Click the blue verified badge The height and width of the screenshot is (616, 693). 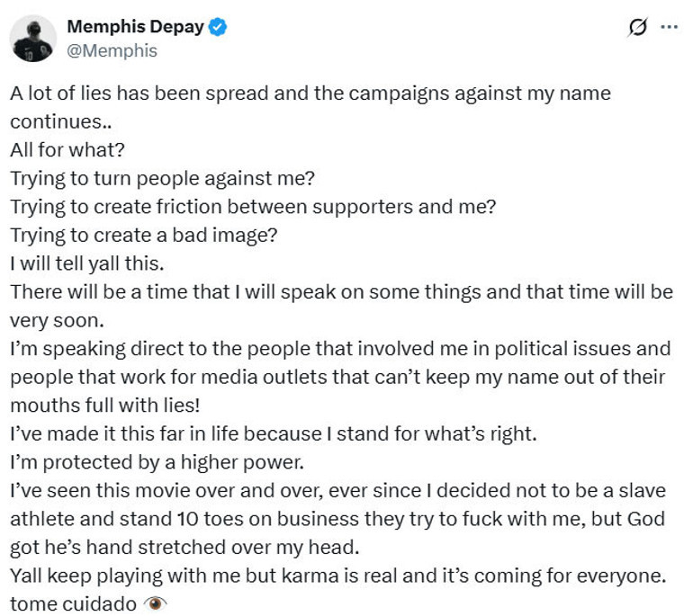pyautogui.click(x=218, y=28)
